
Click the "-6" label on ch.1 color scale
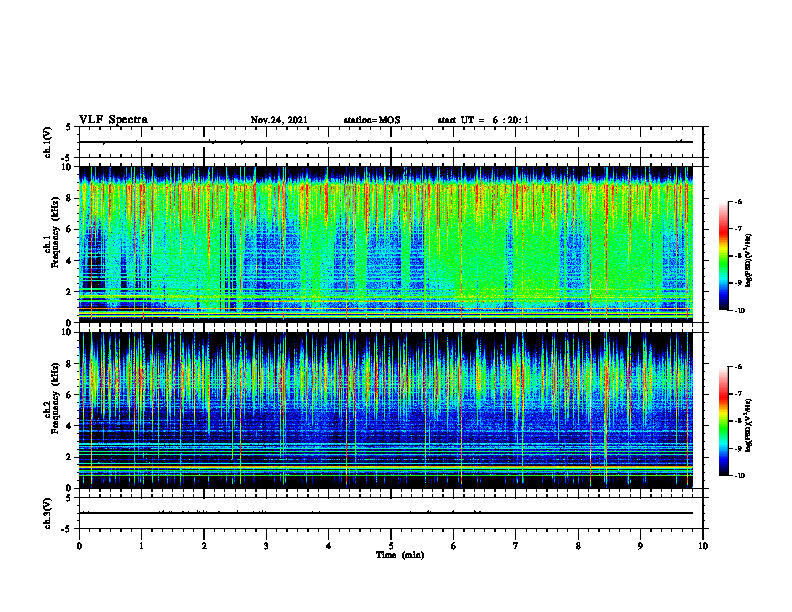click(x=738, y=202)
